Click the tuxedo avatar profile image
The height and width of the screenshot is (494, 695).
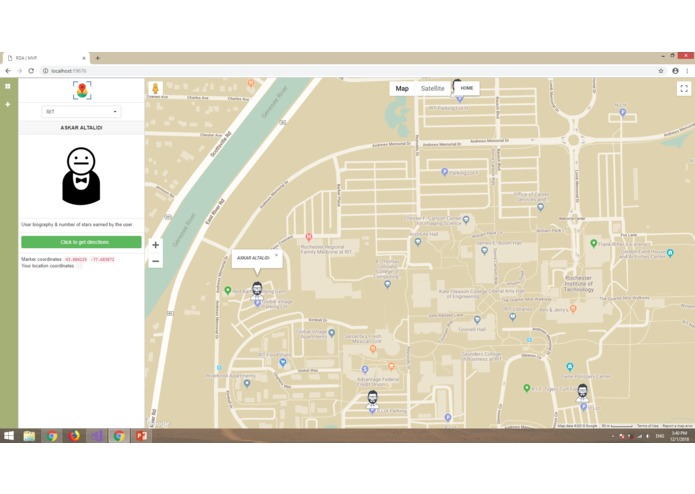tap(81, 176)
